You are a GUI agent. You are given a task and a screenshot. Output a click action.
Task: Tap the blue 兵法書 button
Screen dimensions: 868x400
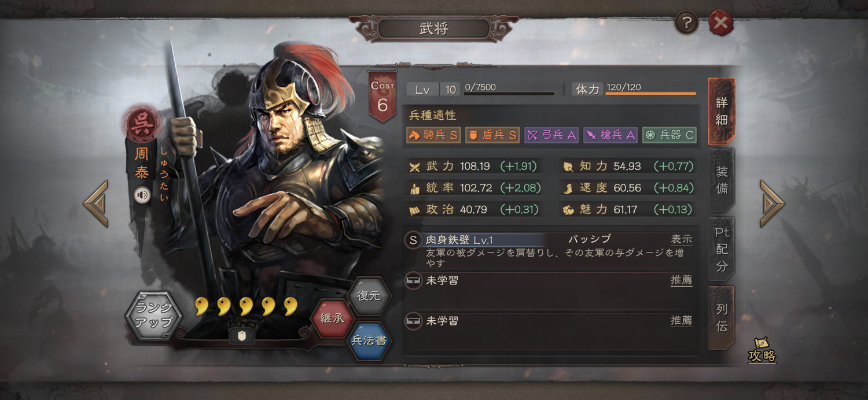tap(369, 340)
